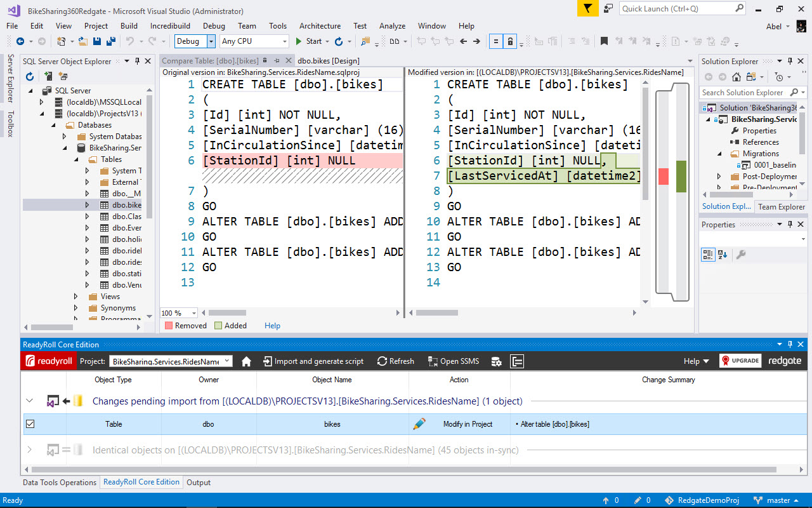Click the browser refresh icon next to Start

point(339,41)
